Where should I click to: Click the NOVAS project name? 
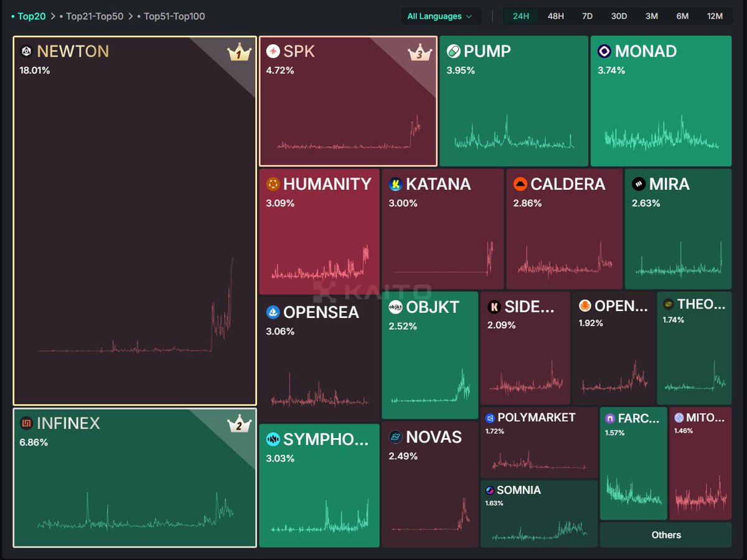[x=434, y=437]
